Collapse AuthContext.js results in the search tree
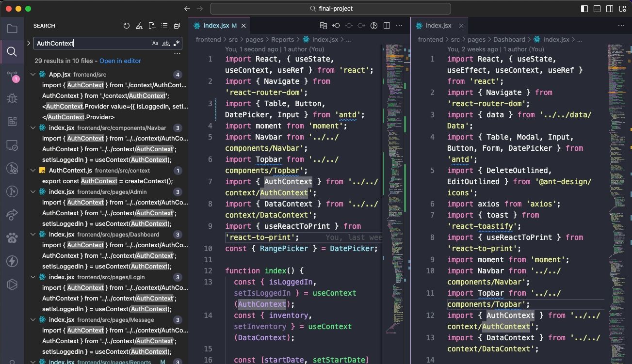Viewport: 632px width, 364px height. click(x=33, y=170)
